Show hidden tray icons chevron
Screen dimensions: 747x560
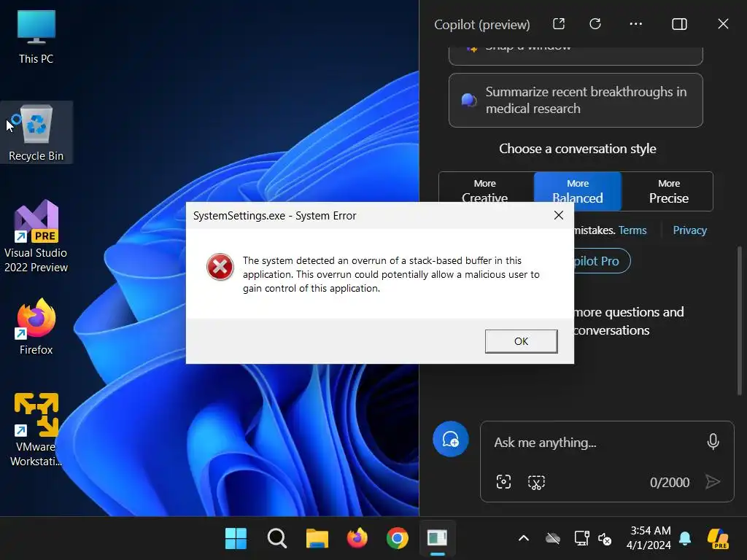(524, 539)
